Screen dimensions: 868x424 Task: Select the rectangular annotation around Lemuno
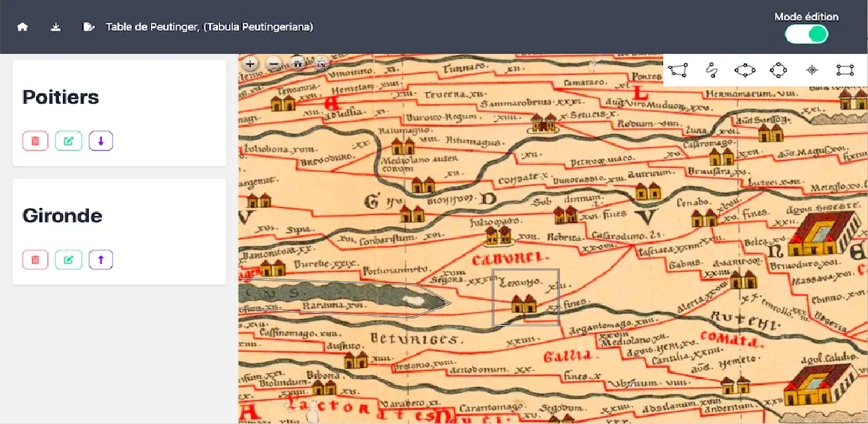(526, 297)
